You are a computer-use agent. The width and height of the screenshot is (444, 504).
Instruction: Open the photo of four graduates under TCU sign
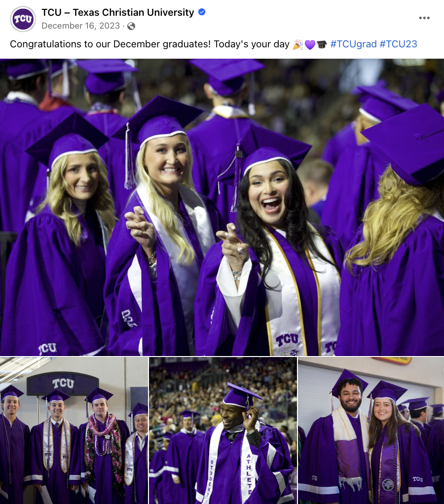[74, 431]
